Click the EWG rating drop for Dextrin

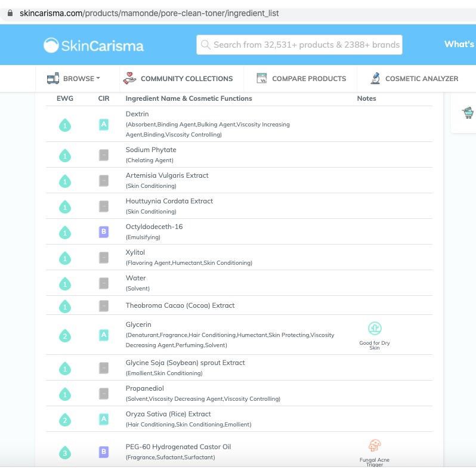(65, 125)
